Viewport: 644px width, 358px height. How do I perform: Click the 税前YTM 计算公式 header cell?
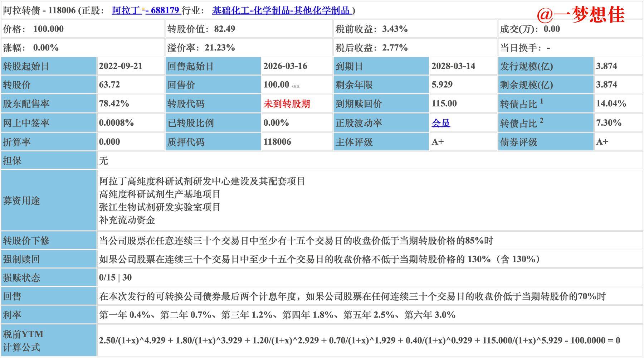pyautogui.click(x=49, y=340)
